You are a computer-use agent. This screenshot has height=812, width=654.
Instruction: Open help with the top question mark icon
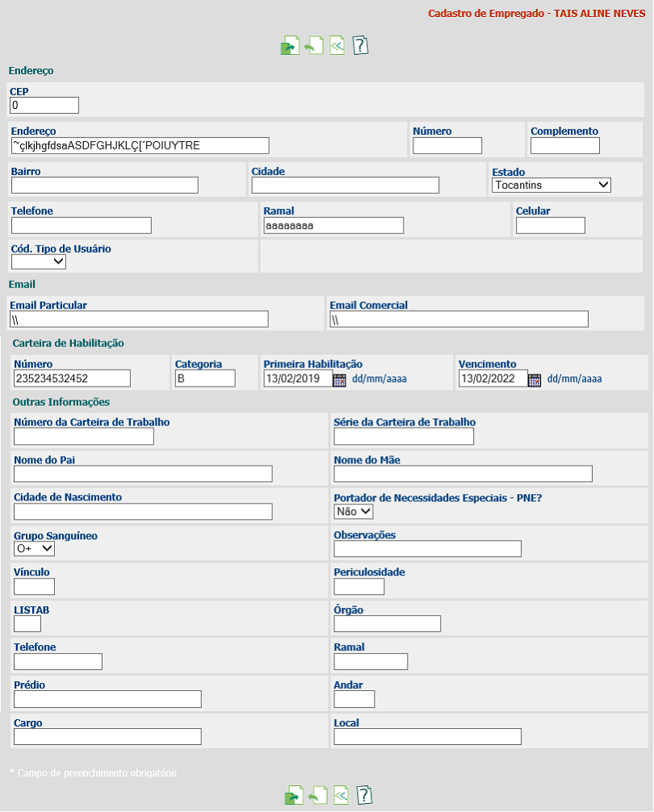360,45
